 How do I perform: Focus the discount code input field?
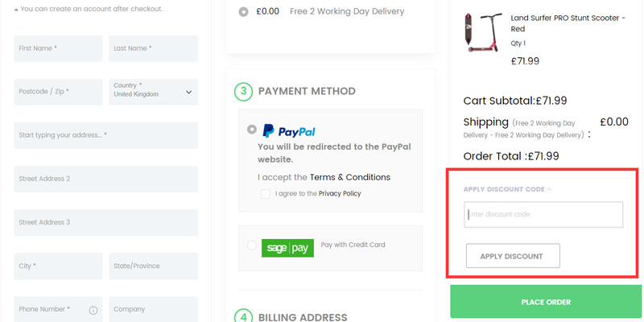[x=543, y=214]
